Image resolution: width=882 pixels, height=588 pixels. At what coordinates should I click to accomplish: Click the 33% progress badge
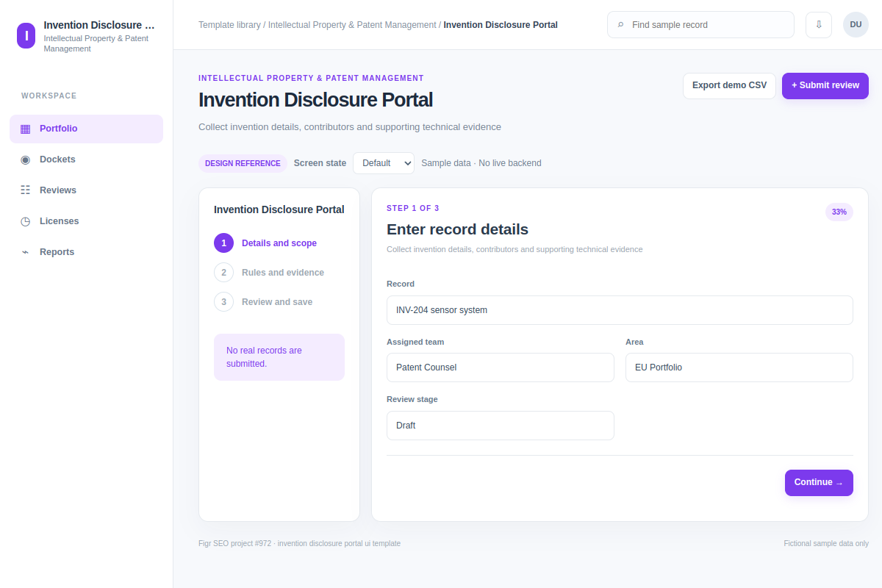[839, 212]
